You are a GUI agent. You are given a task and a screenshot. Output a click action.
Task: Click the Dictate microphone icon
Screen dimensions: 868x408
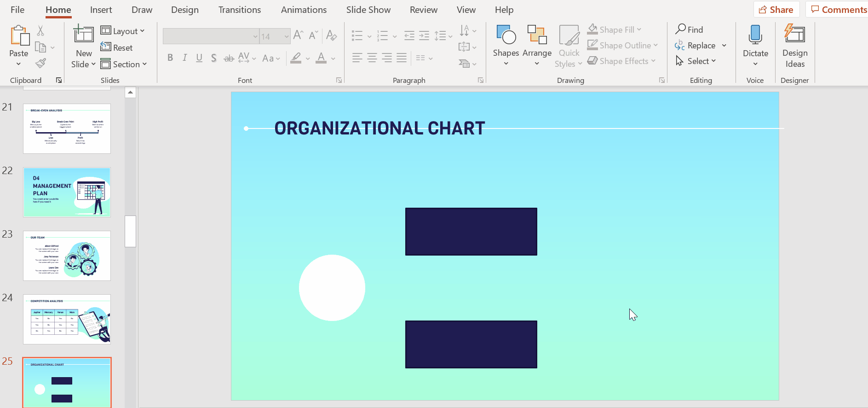(x=755, y=36)
